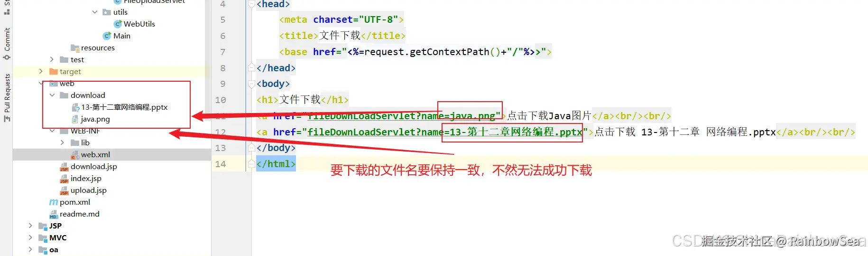Toggle code folding at the head tag
This screenshot has height=256, width=868.
[251, 4]
